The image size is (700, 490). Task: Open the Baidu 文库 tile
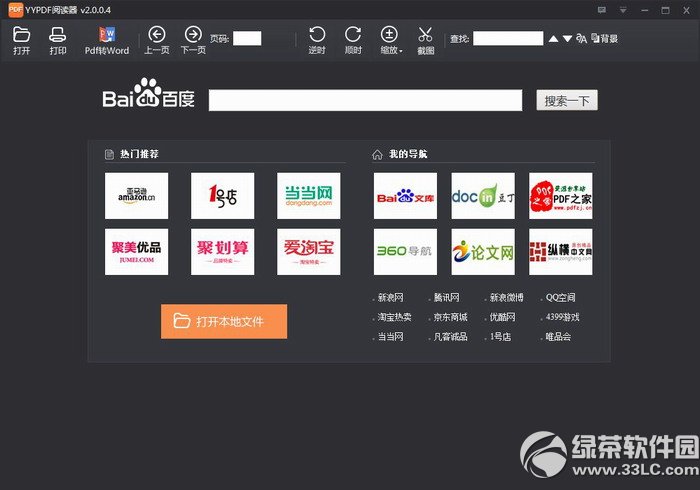[405, 196]
